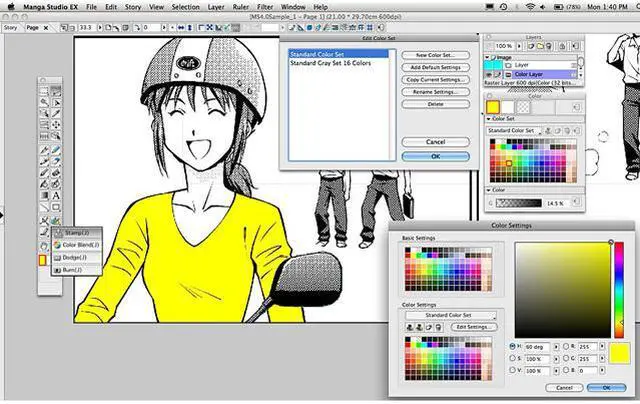Click the flip vertical arrow toolbar icon
Image resolution: width=640 pixels, height=404 pixels.
pyautogui.click(x=190, y=27)
